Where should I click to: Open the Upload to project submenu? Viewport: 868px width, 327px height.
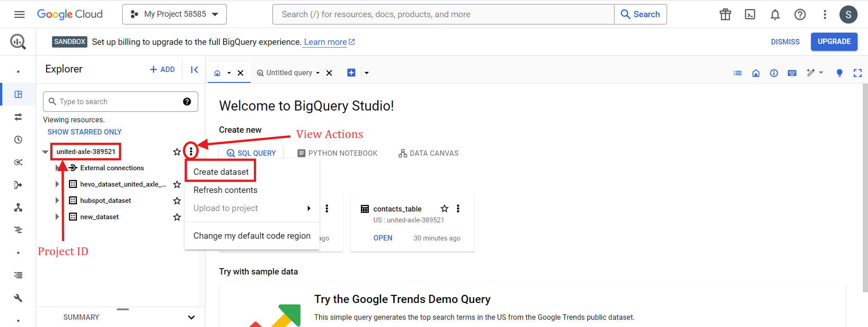(252, 208)
